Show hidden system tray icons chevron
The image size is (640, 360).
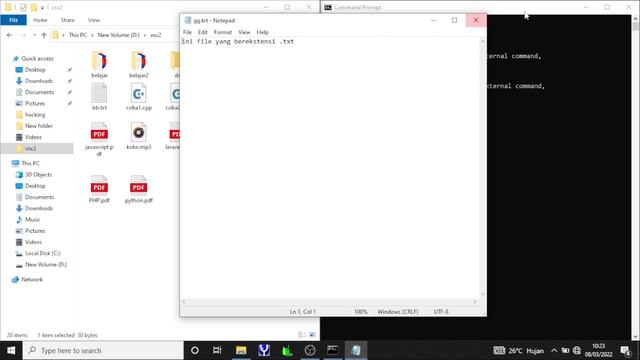point(554,350)
